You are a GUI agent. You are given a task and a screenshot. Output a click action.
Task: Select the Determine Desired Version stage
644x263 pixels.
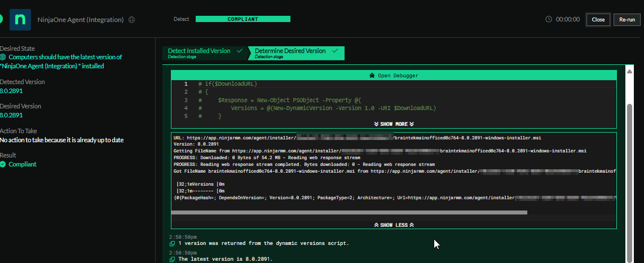pos(296,53)
